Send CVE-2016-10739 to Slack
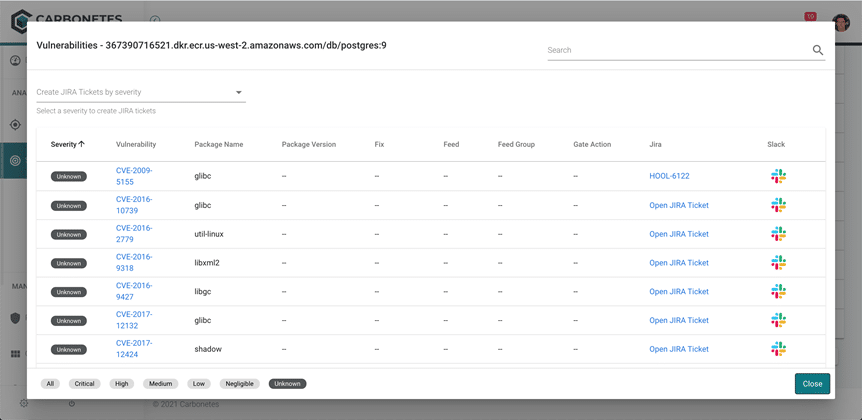Viewport: 862px width, 420px height. click(778, 205)
